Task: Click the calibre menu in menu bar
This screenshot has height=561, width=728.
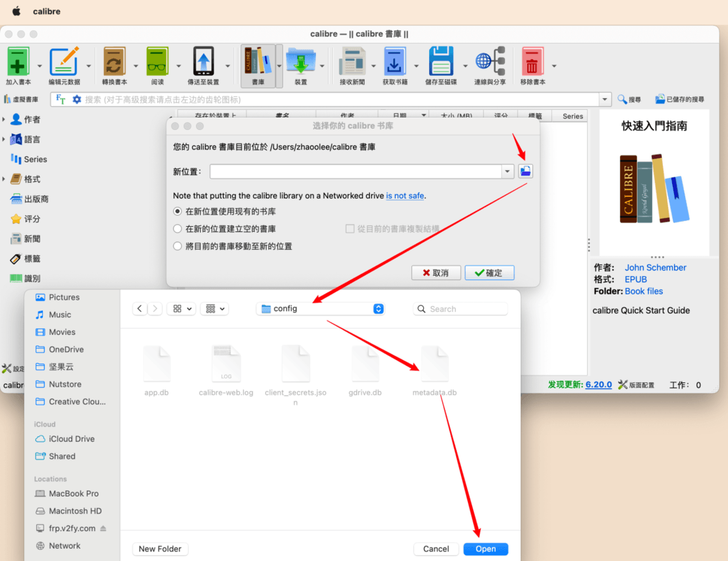Action: pos(47,11)
